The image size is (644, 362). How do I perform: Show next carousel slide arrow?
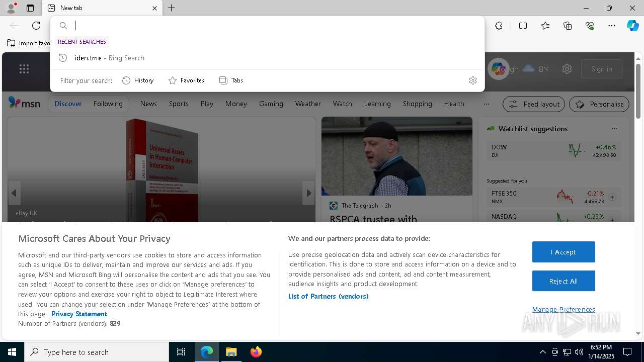click(x=308, y=193)
